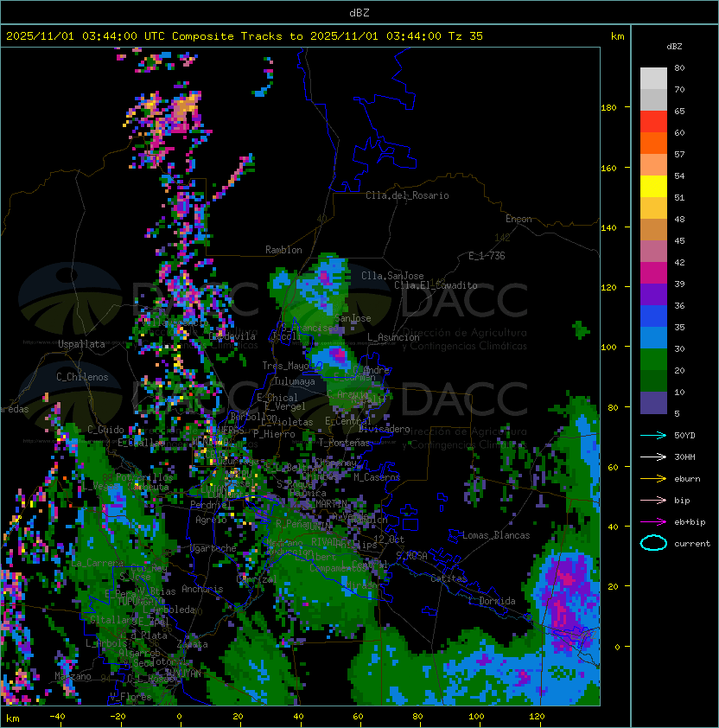Image resolution: width=719 pixels, height=728 pixels.
Task: Select the light blue 30-35 dBZ swatch
Action: (653, 338)
